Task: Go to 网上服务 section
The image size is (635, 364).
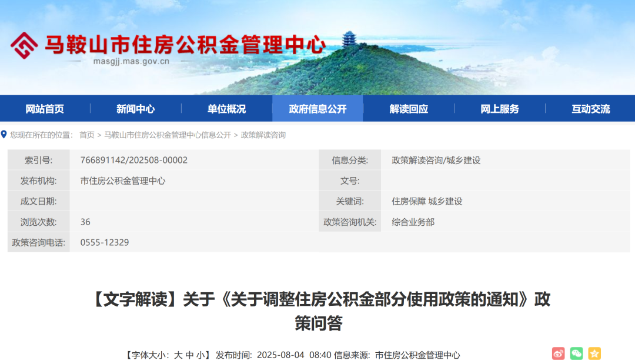Action: coord(499,108)
